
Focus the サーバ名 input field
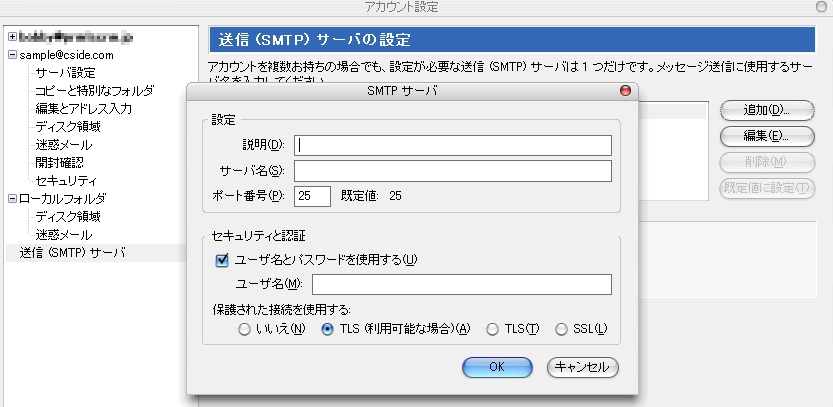click(453, 171)
